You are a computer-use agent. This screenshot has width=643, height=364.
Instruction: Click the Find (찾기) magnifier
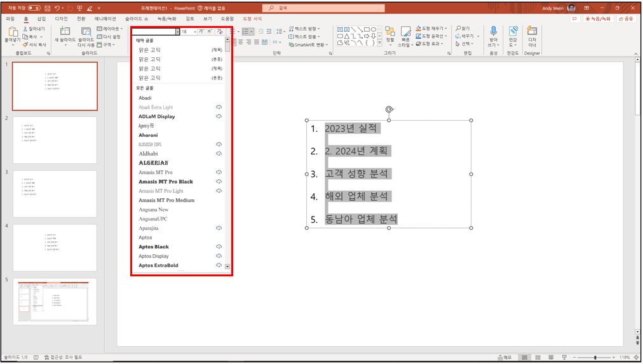(x=458, y=29)
